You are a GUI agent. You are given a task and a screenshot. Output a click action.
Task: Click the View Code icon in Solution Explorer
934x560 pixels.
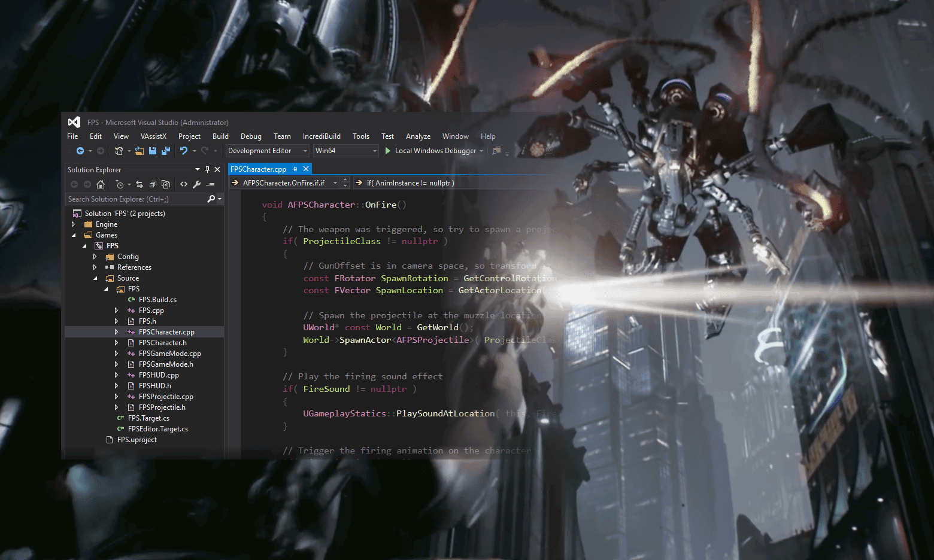click(x=184, y=184)
